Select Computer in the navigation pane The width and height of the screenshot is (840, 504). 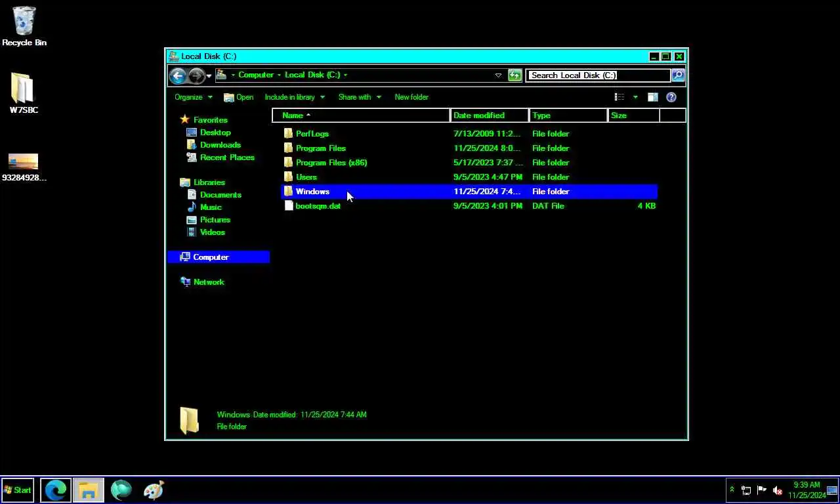pyautogui.click(x=219, y=257)
